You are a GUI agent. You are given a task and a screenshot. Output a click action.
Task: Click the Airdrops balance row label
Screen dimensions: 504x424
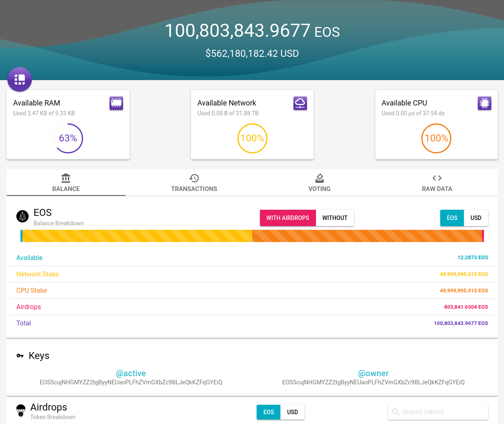(x=29, y=307)
